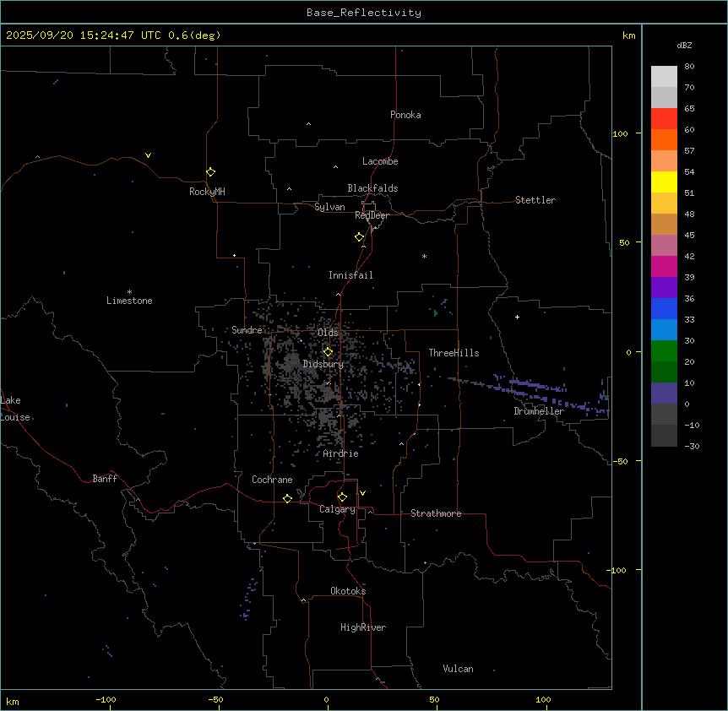The height and width of the screenshot is (711, 728).
Task: Click the yellow diamond marker above RockyMH
Action: click(x=210, y=171)
